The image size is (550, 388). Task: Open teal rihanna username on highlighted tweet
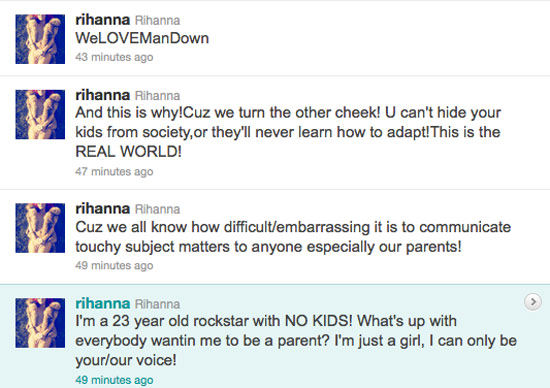pos(102,303)
